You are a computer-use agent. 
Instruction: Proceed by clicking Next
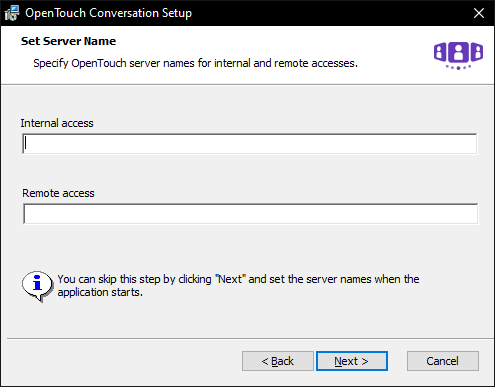coord(352,361)
